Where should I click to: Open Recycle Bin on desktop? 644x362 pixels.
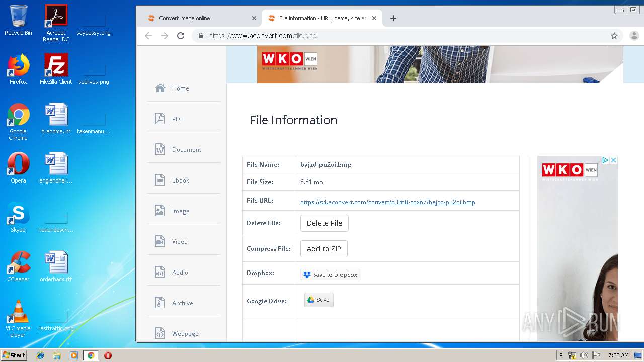(18, 20)
